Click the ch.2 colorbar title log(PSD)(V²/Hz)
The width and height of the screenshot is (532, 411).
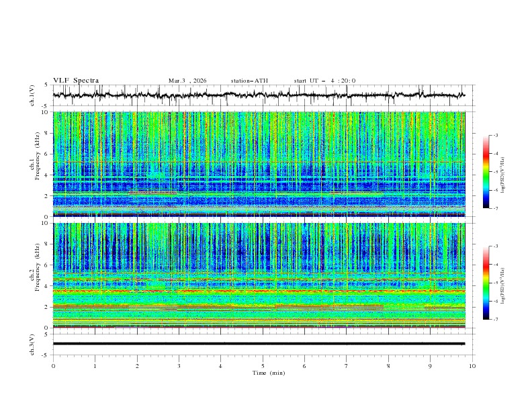point(502,286)
